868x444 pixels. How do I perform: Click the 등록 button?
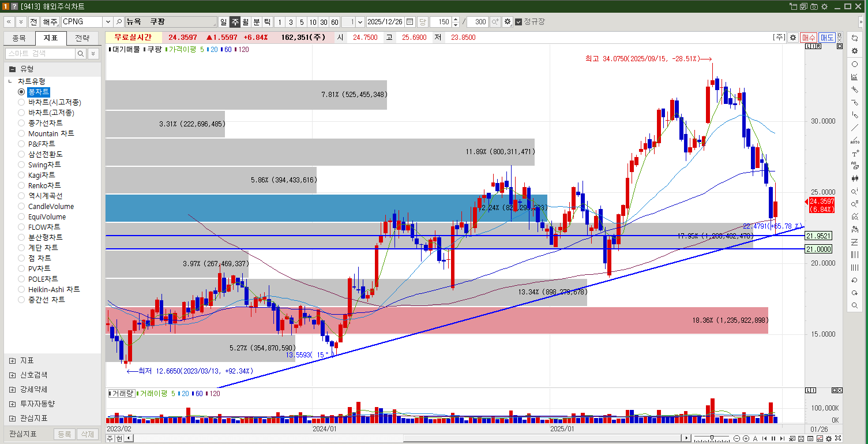[x=65, y=434]
